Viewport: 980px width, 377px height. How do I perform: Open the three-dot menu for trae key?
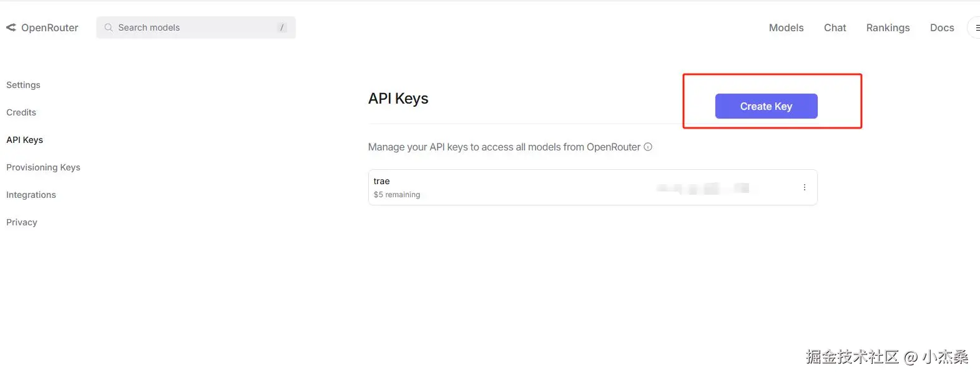(805, 187)
